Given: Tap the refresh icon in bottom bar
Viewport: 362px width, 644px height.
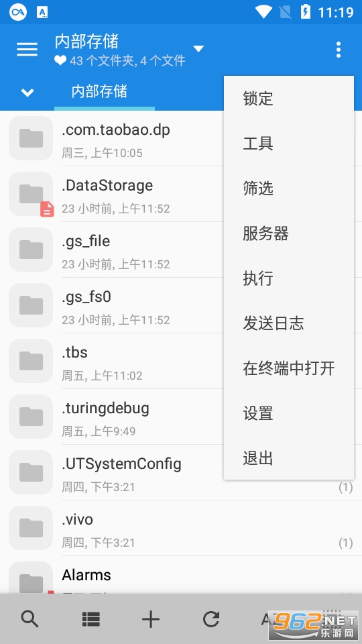Looking at the screenshot, I should pos(211,619).
